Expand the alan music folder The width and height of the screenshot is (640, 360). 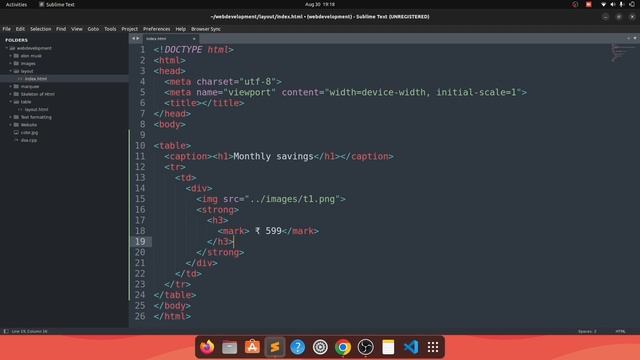(x=11, y=56)
